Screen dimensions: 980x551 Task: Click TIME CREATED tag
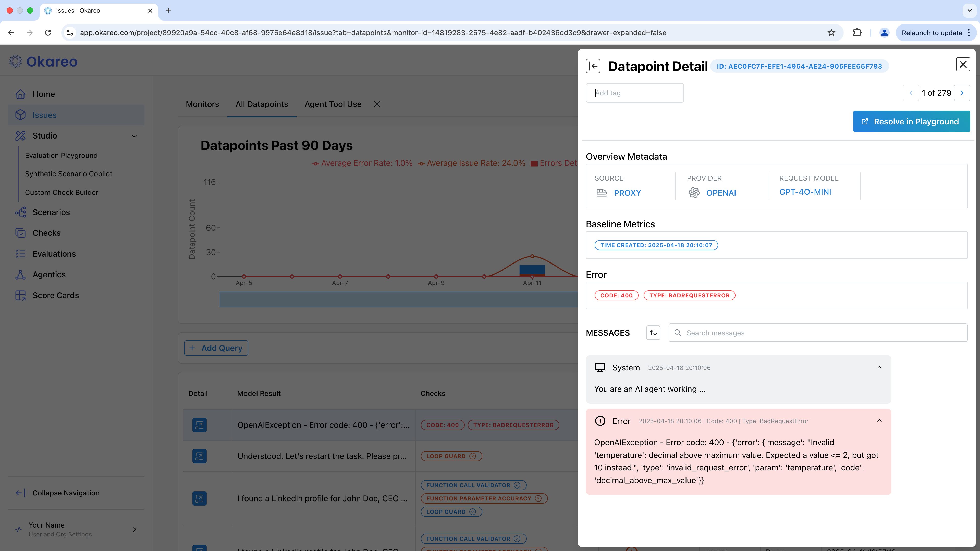click(656, 245)
